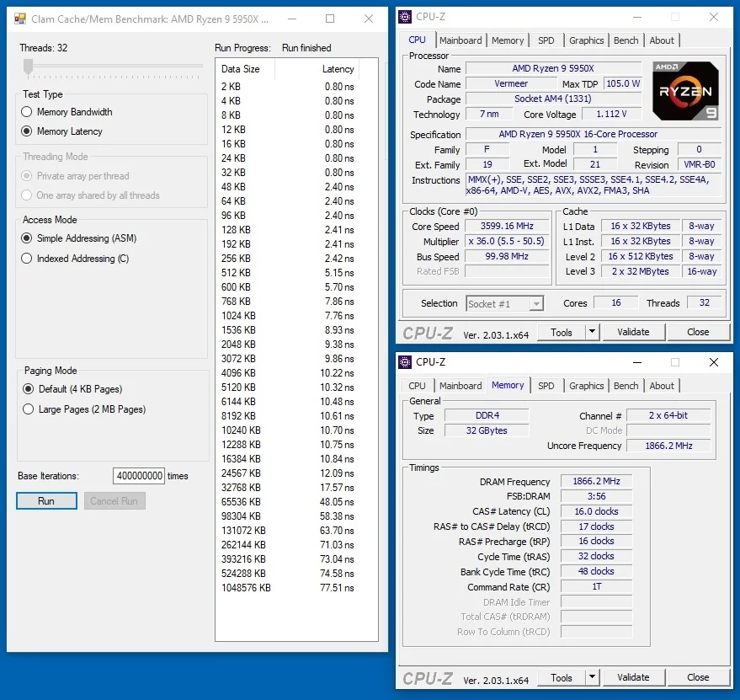
Task: Click the Run button
Action: click(x=46, y=501)
